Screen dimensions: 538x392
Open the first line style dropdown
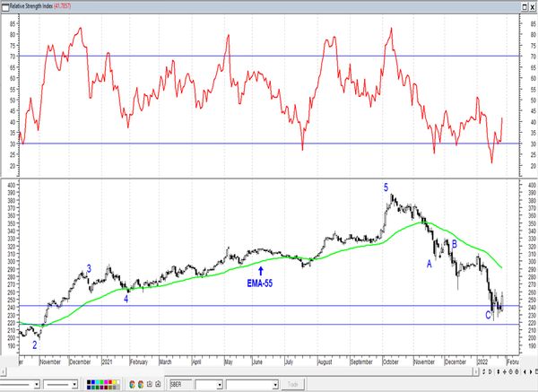37,384
